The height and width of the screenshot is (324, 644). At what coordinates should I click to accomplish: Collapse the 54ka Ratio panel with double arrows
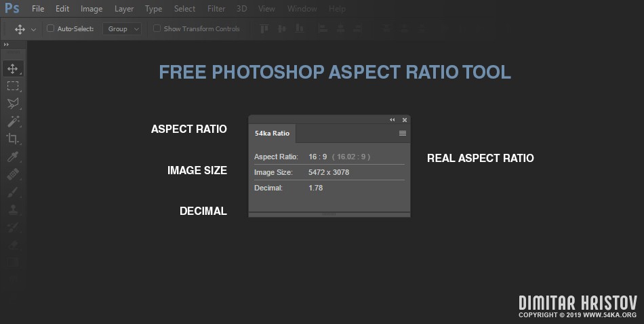click(392, 120)
